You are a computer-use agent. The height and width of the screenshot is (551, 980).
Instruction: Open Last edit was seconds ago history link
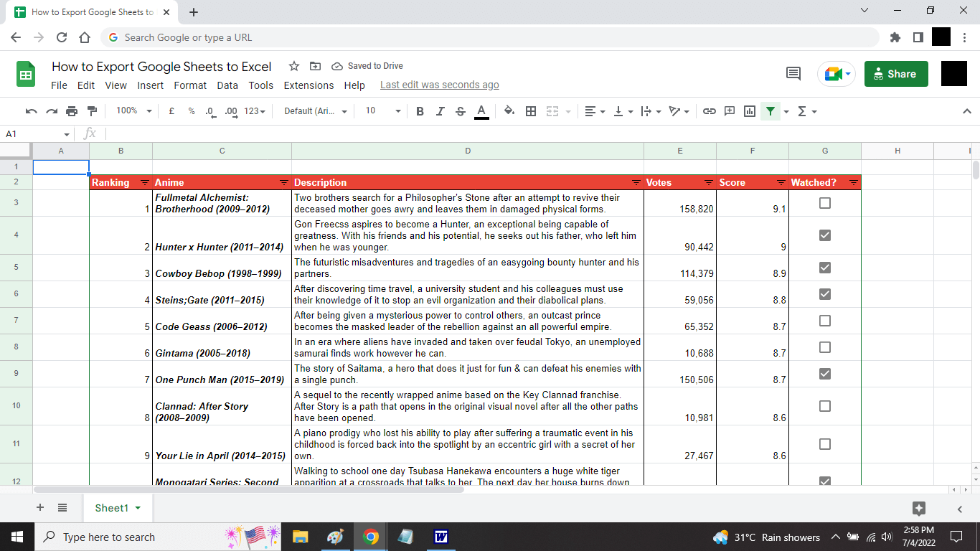[439, 85]
